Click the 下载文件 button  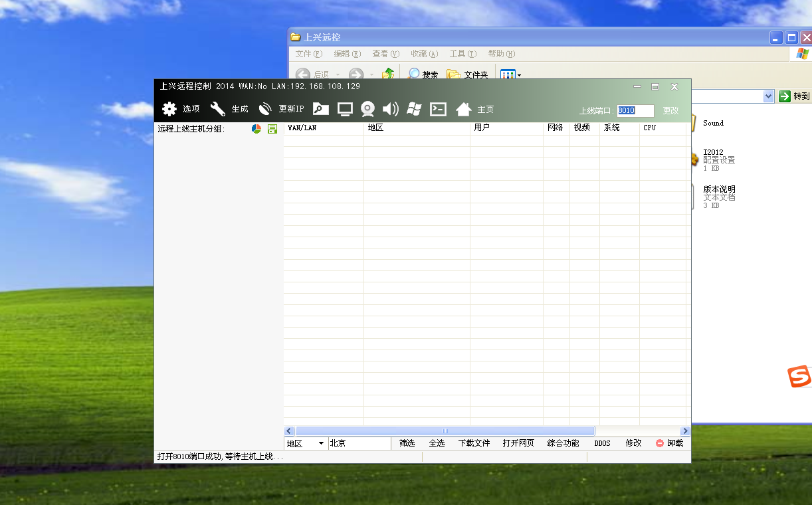click(x=474, y=443)
